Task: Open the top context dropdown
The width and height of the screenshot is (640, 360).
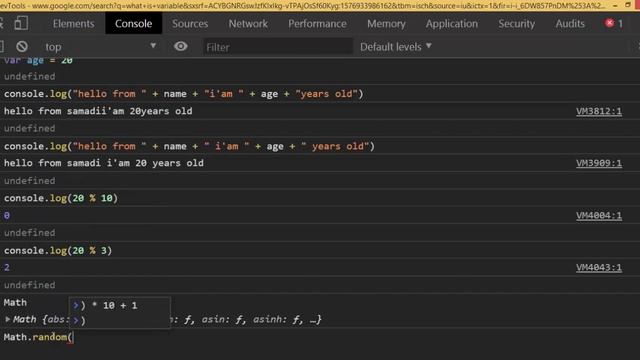Action: coord(100,47)
